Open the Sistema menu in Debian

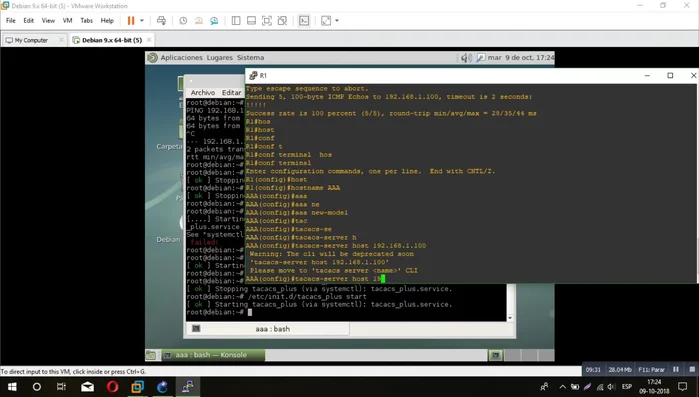click(x=251, y=57)
